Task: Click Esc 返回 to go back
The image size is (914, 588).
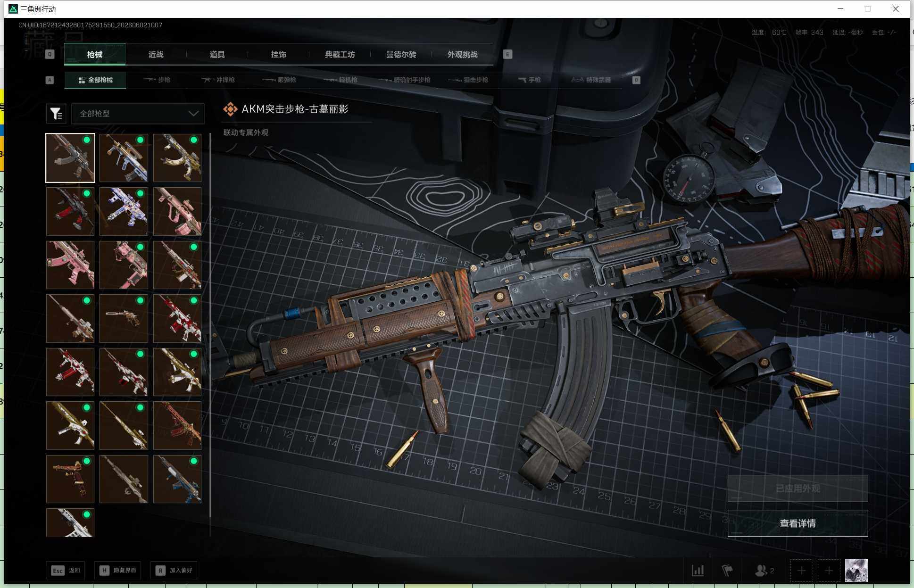Action: (66, 571)
